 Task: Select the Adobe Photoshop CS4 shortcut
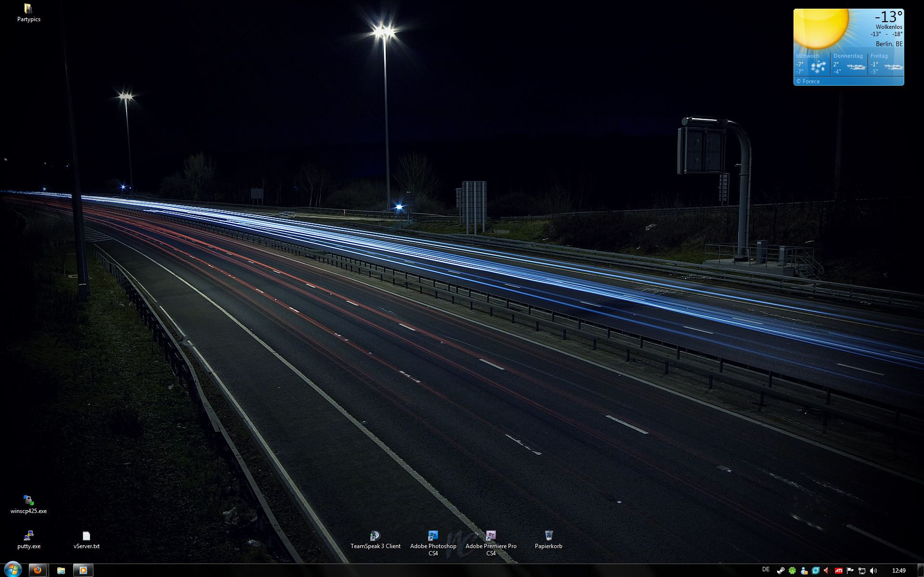click(433, 536)
